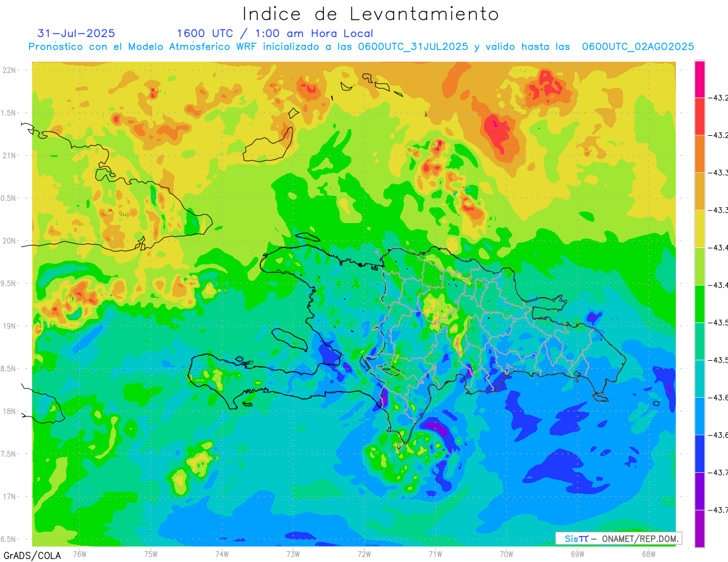Click the '9.5N' latitude label
This screenshot has width=728, height=562.
[9, 283]
